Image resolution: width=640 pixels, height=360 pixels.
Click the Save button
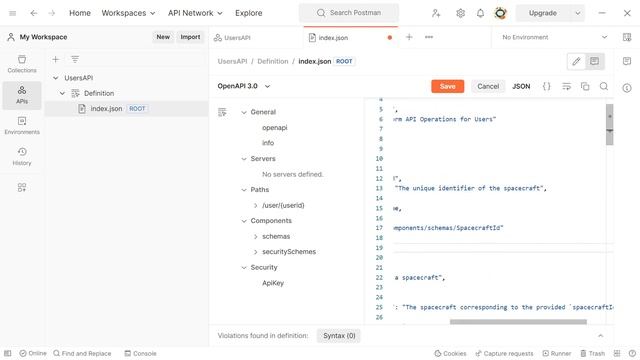[x=447, y=86]
